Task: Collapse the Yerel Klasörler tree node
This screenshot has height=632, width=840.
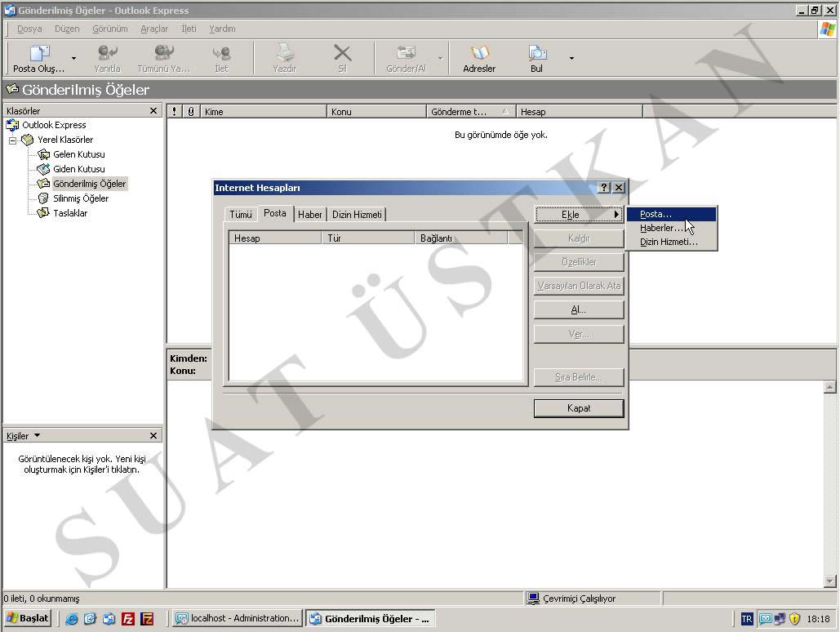Action: pos(12,140)
